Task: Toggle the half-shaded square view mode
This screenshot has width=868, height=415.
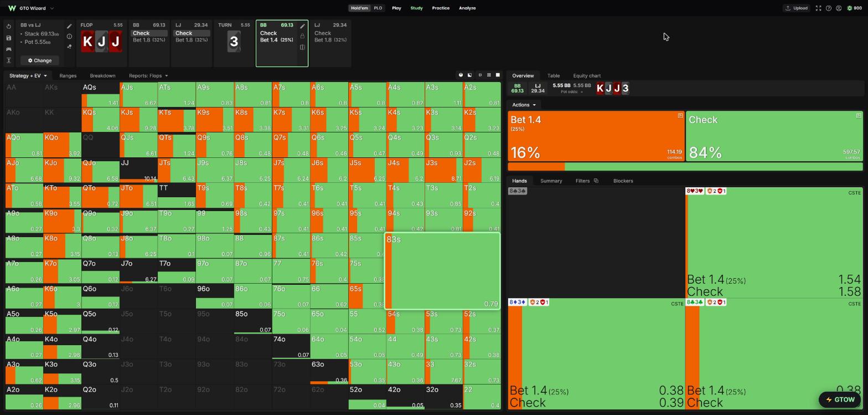Action: 469,75
